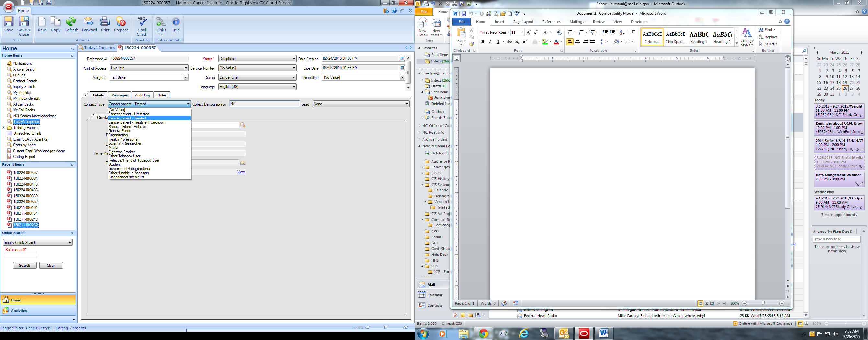This screenshot has height=340, width=868.
Task: Forward the inquiry using the Forward icon
Action: click(x=89, y=24)
